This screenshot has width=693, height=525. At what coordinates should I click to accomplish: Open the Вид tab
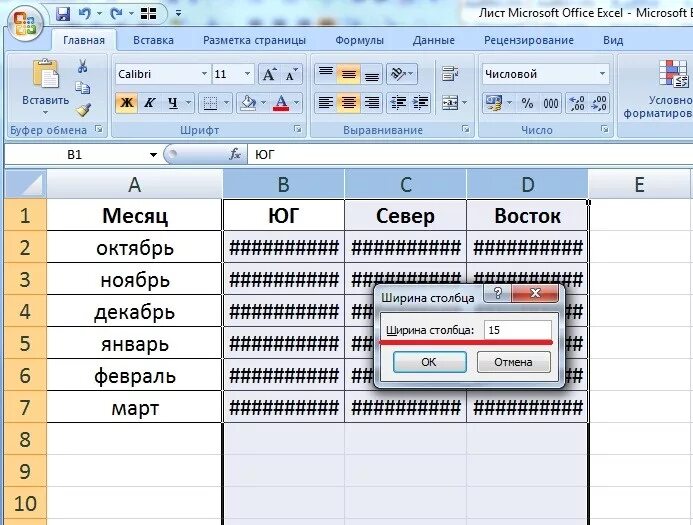pos(613,40)
